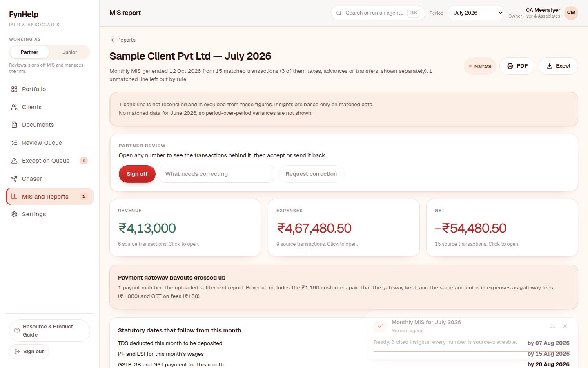Screen dimensions: 588x368
Task: Start the Narrate agent button
Action: point(480,66)
